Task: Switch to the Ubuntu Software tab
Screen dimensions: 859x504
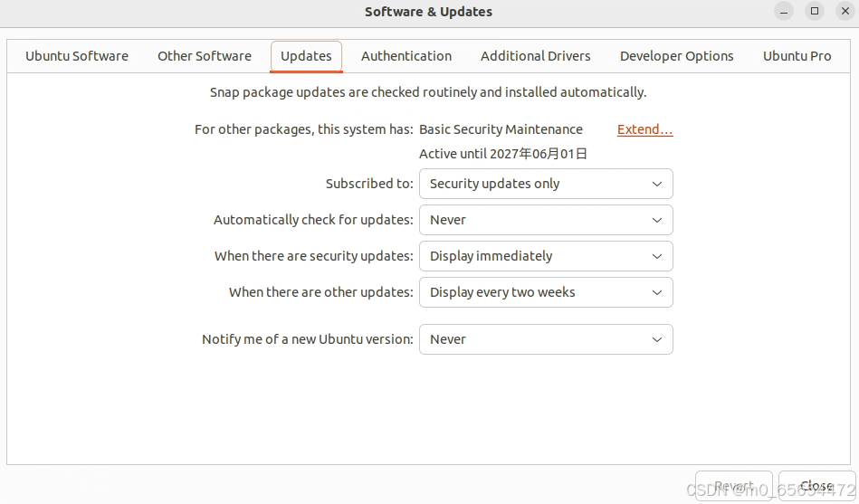Action: coord(77,56)
